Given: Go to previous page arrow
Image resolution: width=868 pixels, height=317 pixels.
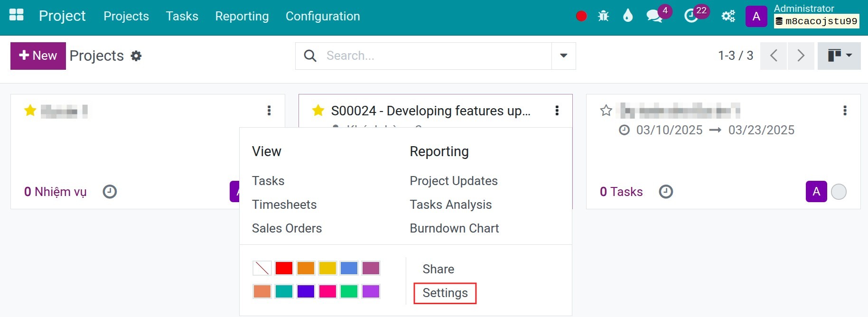Looking at the screenshot, I should (774, 56).
